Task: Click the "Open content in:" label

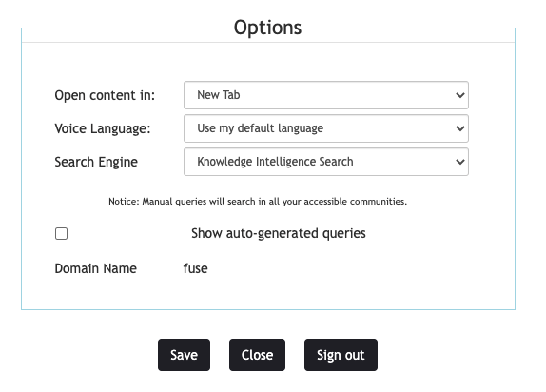Action: pyautogui.click(x=105, y=95)
